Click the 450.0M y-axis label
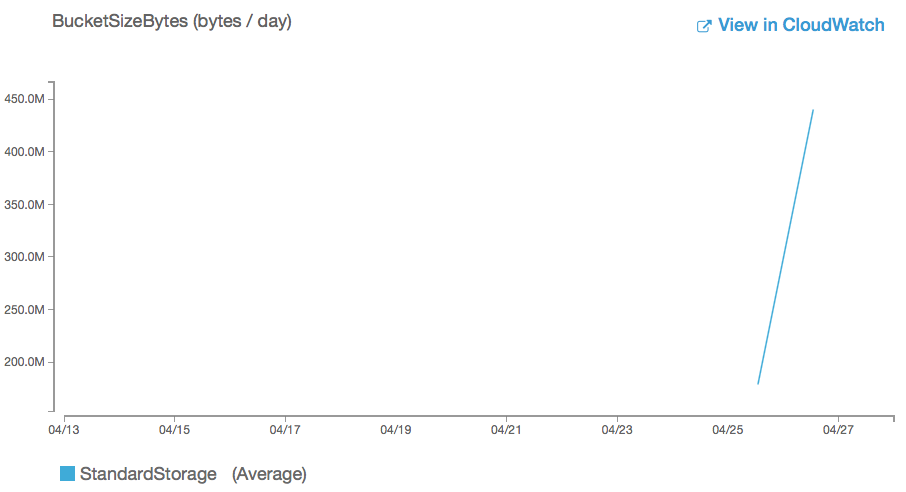 [24, 99]
